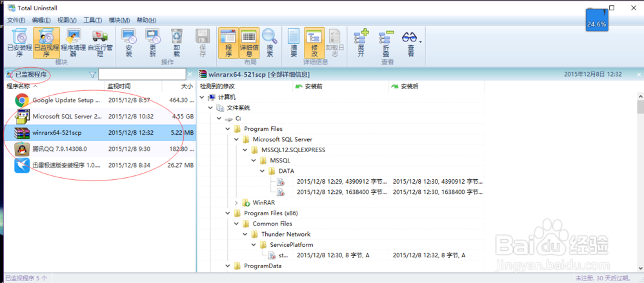Collapse the 文件系统 tree node
The image size is (644, 283).
[210, 108]
